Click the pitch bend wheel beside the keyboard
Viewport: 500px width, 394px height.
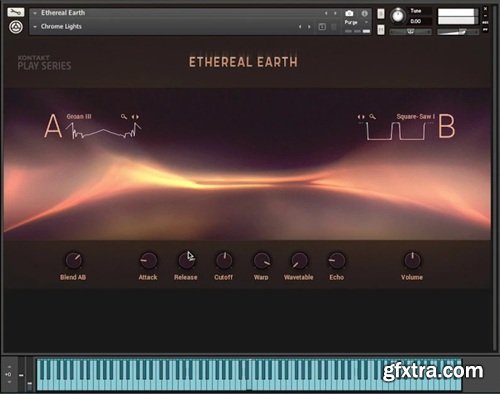tap(21, 375)
